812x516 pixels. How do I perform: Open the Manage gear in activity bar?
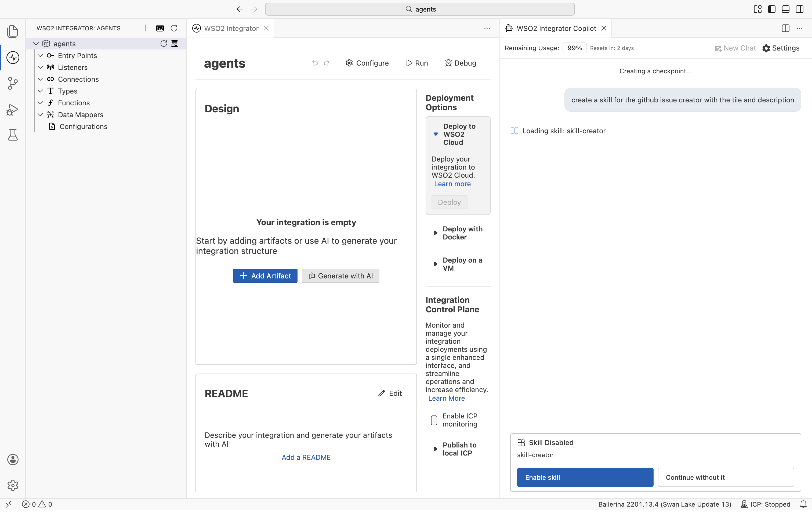(x=12, y=485)
